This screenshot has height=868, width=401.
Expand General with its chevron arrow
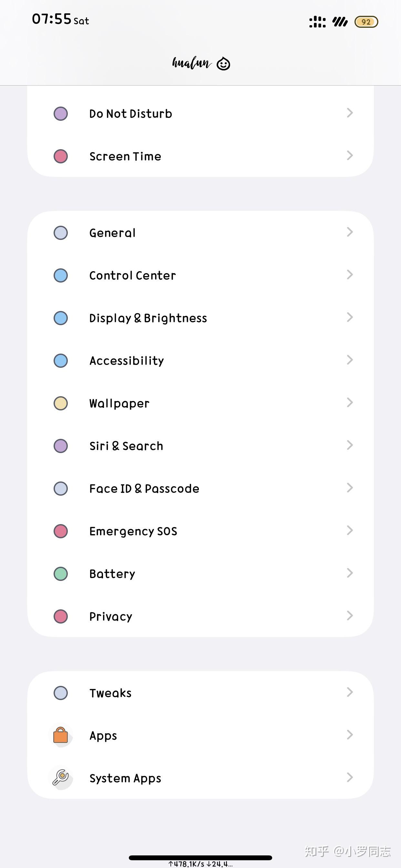[350, 232]
